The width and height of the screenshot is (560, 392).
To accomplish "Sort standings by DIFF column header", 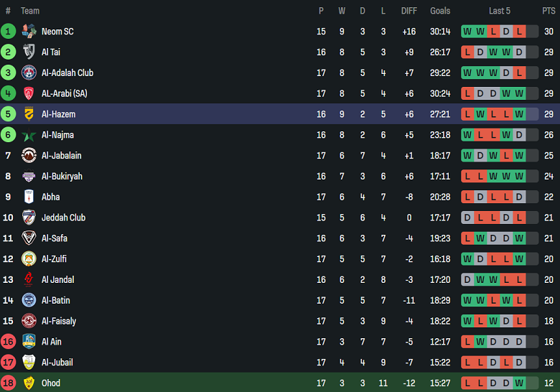I will (x=409, y=11).
